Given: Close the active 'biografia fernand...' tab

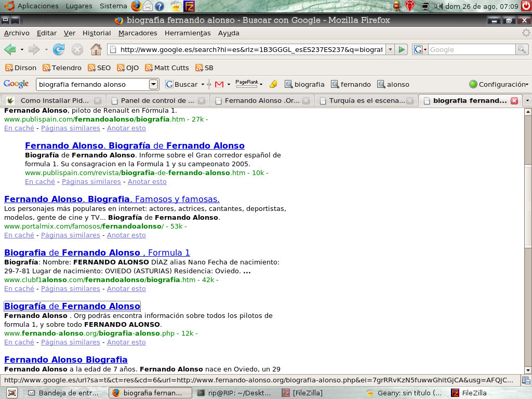Looking at the screenshot, I should (514, 100).
